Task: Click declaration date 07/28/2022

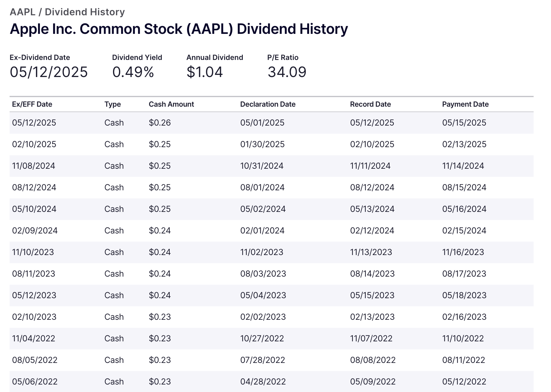Action: (x=263, y=360)
